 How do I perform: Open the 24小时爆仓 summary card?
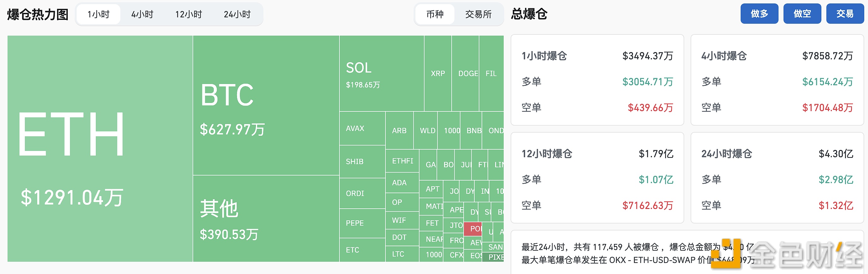(777, 178)
